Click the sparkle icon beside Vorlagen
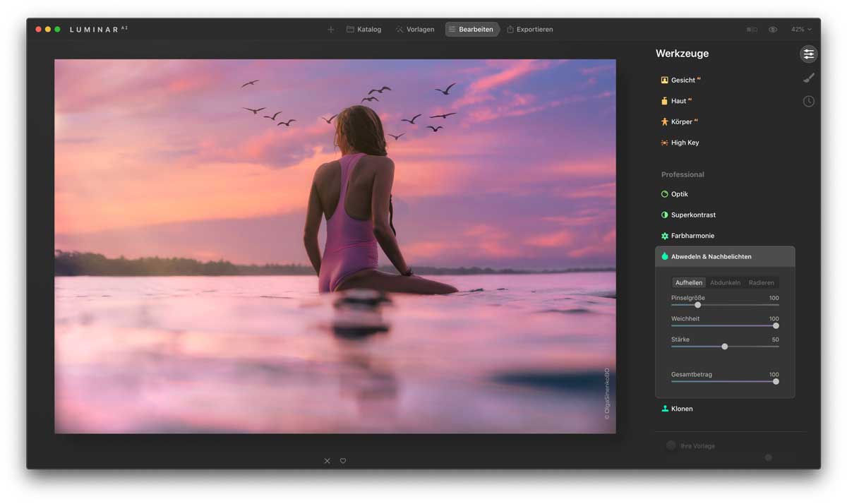Image resolution: width=847 pixels, height=504 pixels. (400, 30)
